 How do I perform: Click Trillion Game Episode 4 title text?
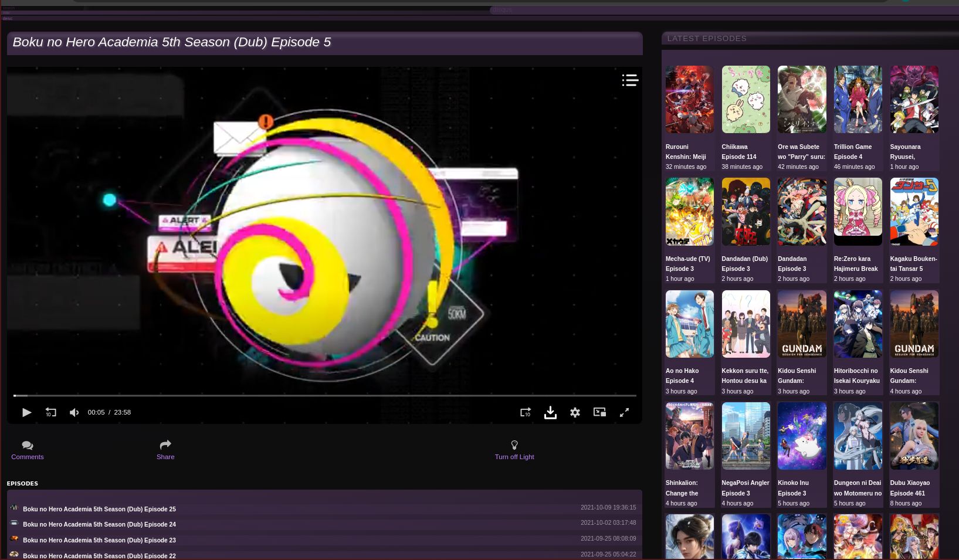coord(853,151)
